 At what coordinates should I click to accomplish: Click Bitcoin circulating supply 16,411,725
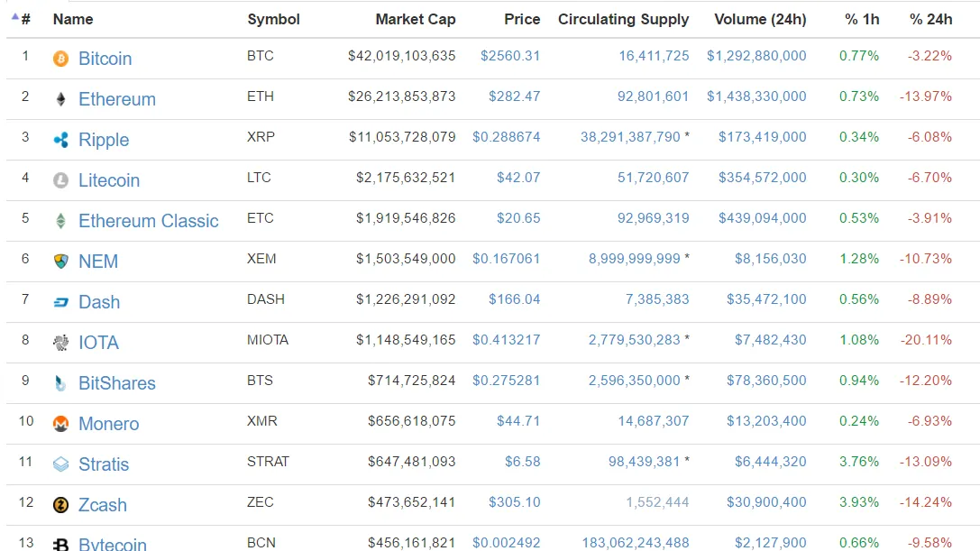[x=654, y=56]
